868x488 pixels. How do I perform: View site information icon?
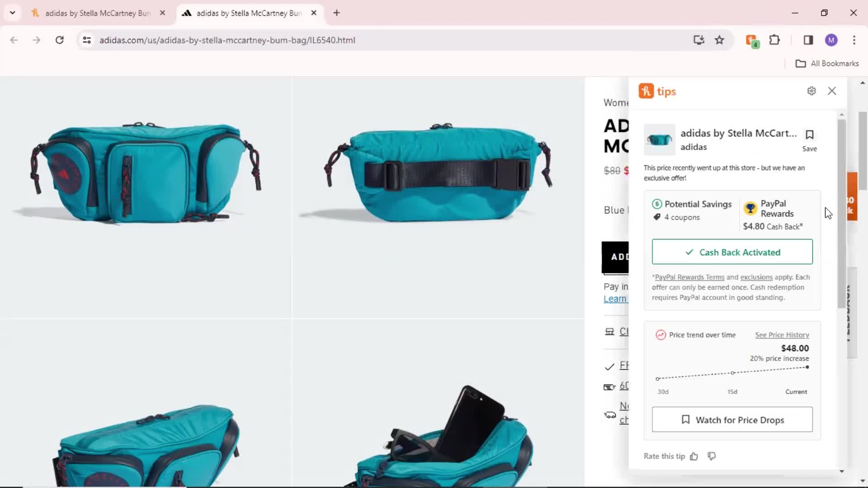tap(87, 40)
